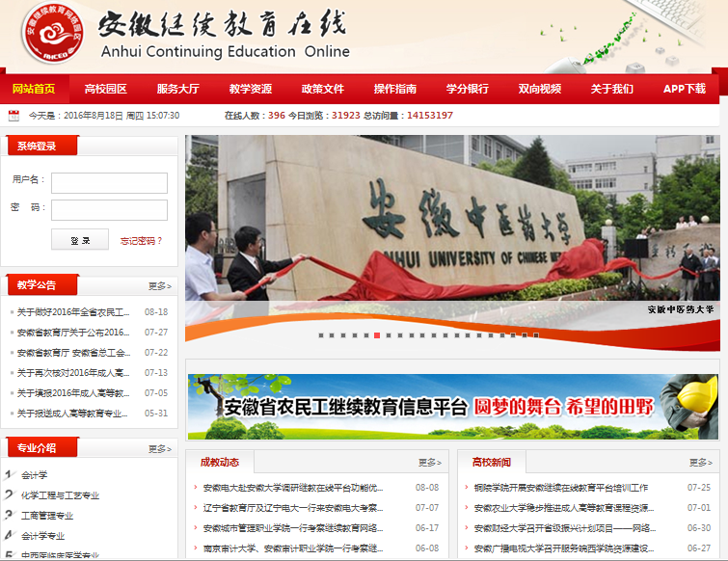Viewport: 728px width, 561px height.
Task: Open the 工商管理专业 entry
Action: tap(47, 516)
